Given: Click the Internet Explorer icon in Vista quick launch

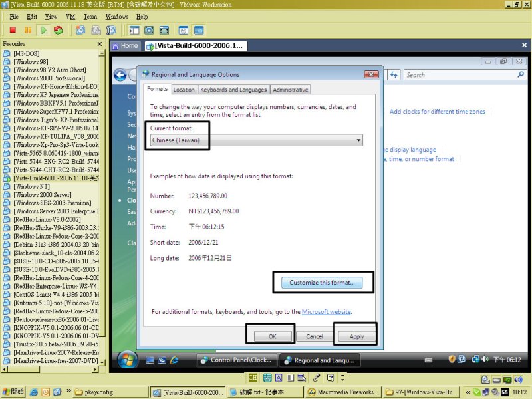Looking at the screenshot, I should point(174,360).
